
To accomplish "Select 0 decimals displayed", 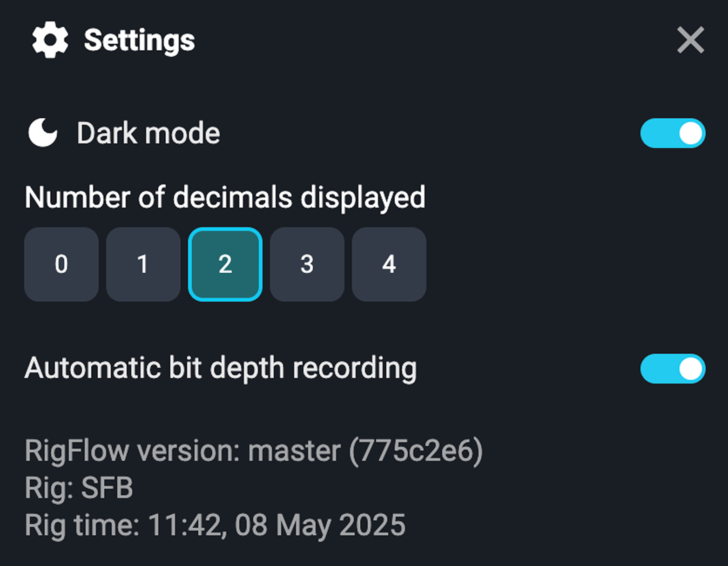I will (61, 264).
